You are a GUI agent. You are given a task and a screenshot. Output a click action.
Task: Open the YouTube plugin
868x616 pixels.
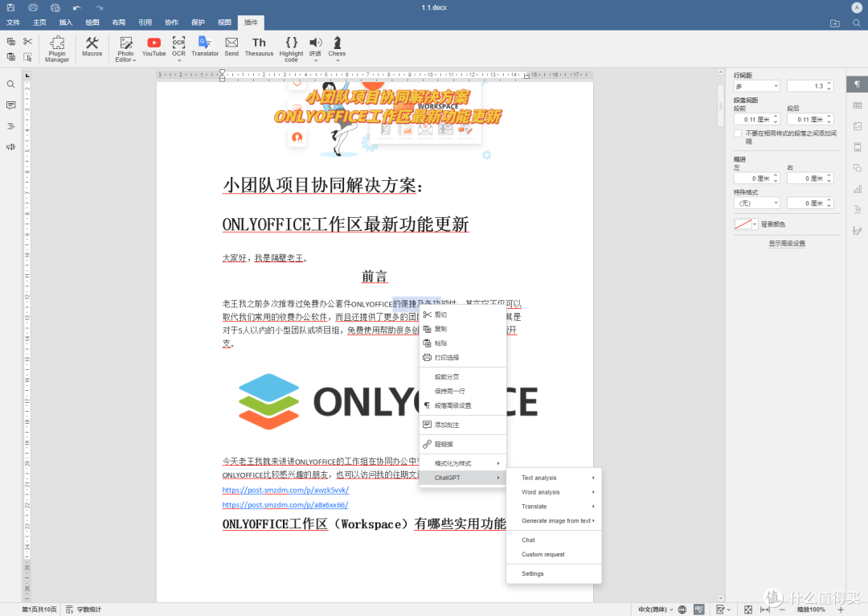coord(154,47)
